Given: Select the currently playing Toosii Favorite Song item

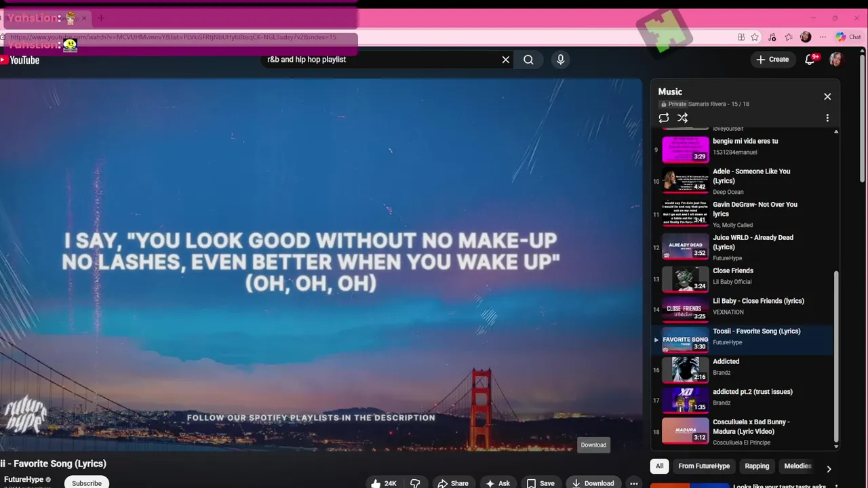Looking at the screenshot, I should pyautogui.click(x=742, y=338).
